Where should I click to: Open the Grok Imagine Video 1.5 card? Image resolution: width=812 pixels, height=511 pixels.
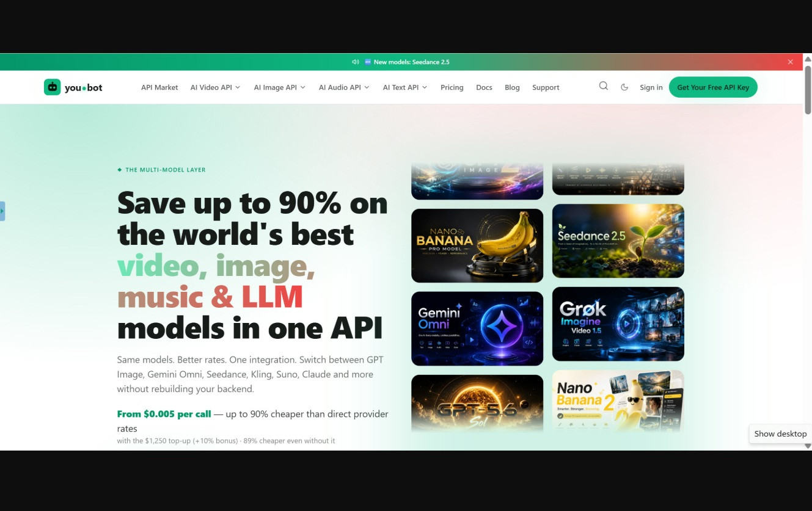(x=618, y=324)
